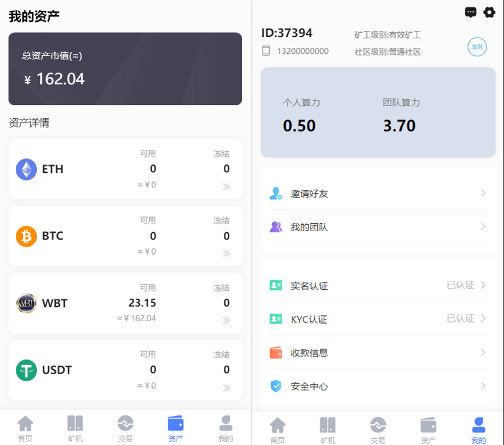The height and width of the screenshot is (445, 504).
Task: Click 已认证 status on KYC认证 row
Action: [x=460, y=318]
